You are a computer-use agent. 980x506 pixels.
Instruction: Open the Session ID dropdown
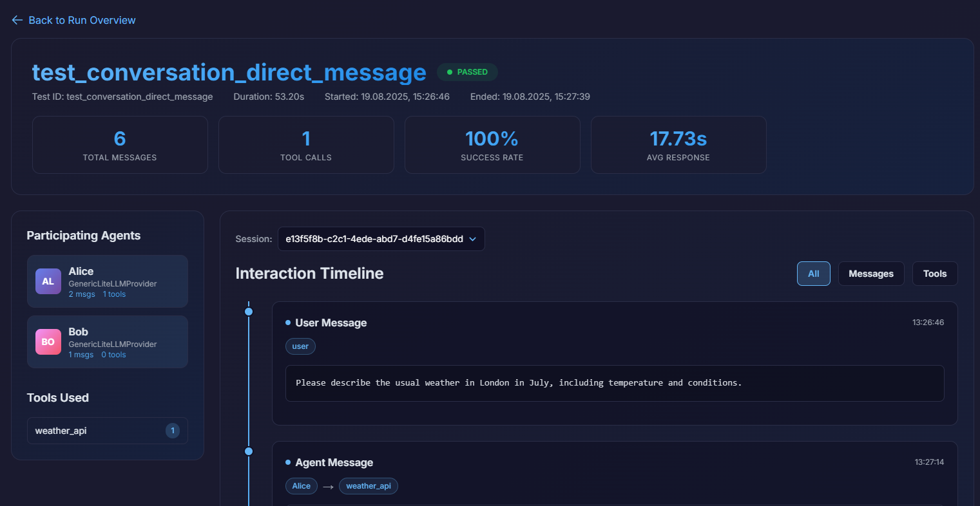coord(381,239)
